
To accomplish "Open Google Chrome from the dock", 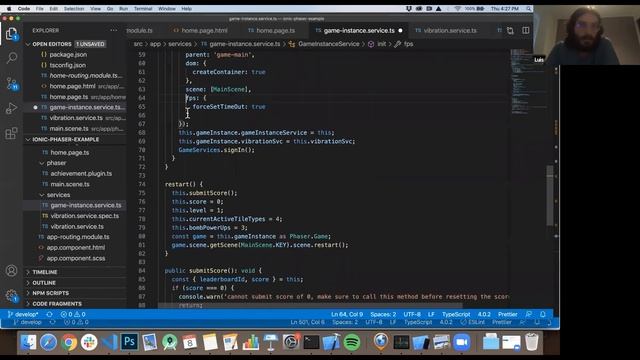I will click(x=69, y=342).
